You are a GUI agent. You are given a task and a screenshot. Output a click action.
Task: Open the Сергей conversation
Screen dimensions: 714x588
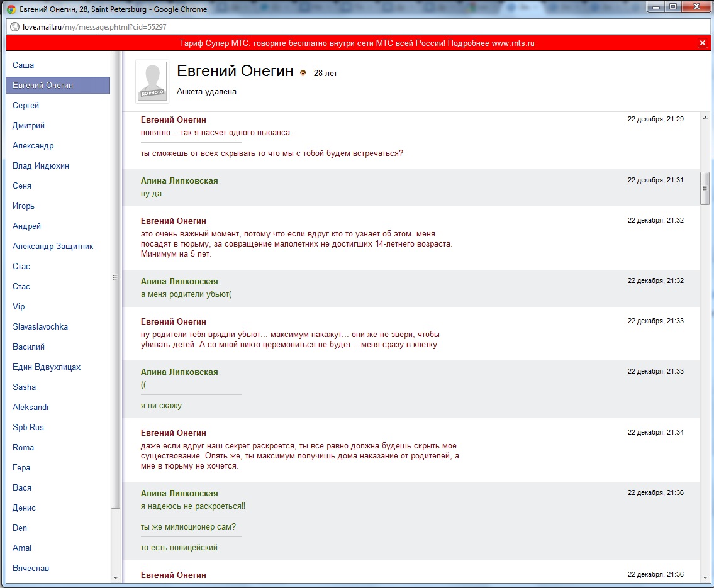point(26,105)
